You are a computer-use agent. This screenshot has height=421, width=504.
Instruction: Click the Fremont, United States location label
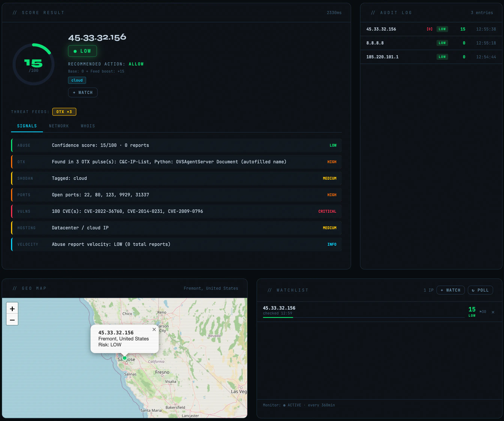coord(211,288)
